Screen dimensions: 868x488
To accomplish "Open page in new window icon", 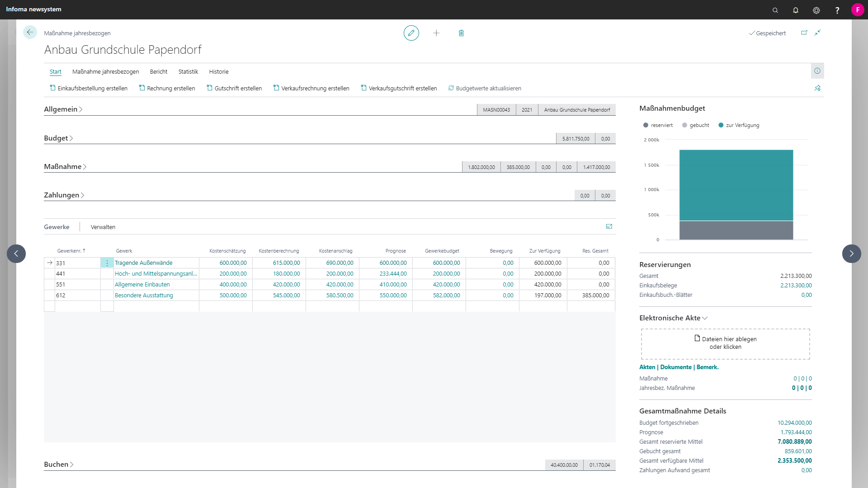I will (804, 33).
